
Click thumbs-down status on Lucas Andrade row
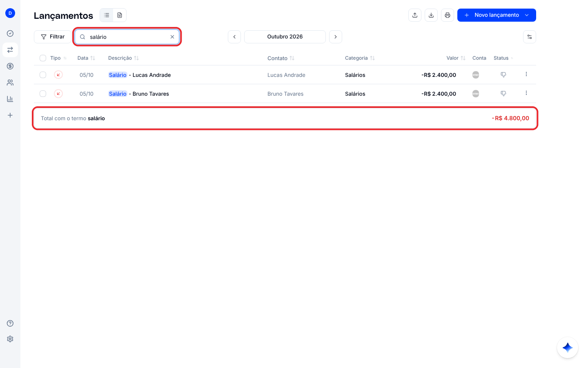(x=503, y=75)
